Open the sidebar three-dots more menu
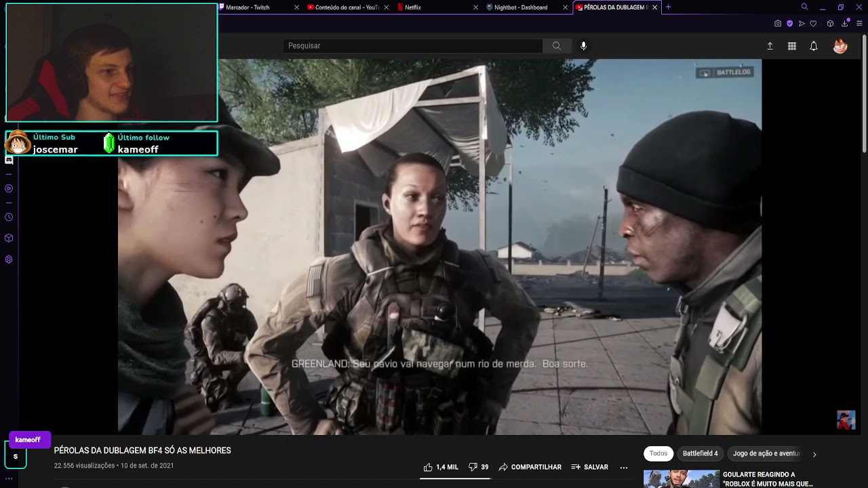This screenshot has width=868, height=488. pyautogui.click(x=9, y=479)
